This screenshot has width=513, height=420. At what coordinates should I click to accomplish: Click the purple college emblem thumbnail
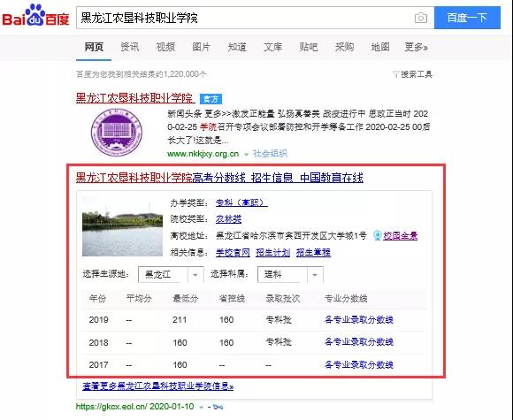pyautogui.click(x=117, y=133)
